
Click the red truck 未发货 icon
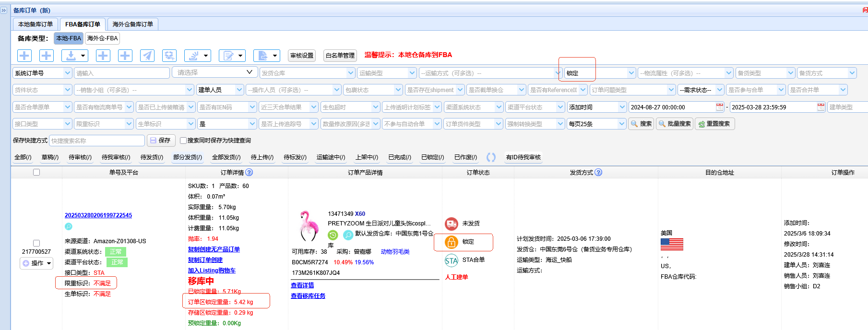pos(452,224)
